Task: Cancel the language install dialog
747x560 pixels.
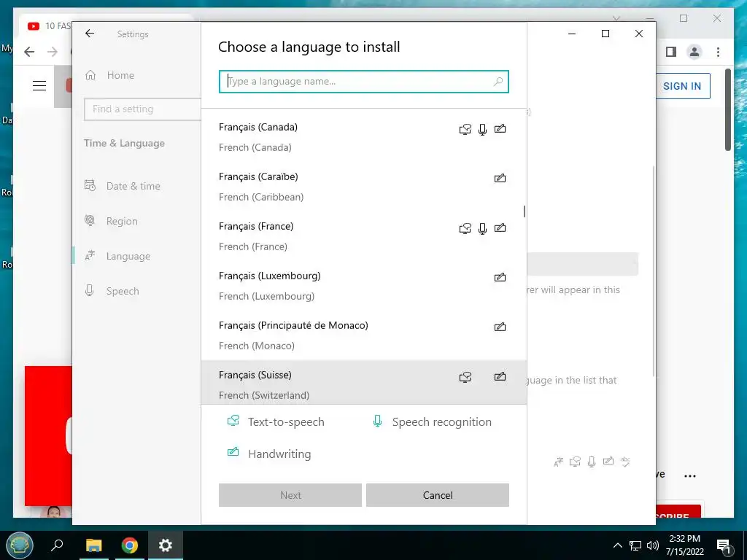Action: tap(438, 495)
